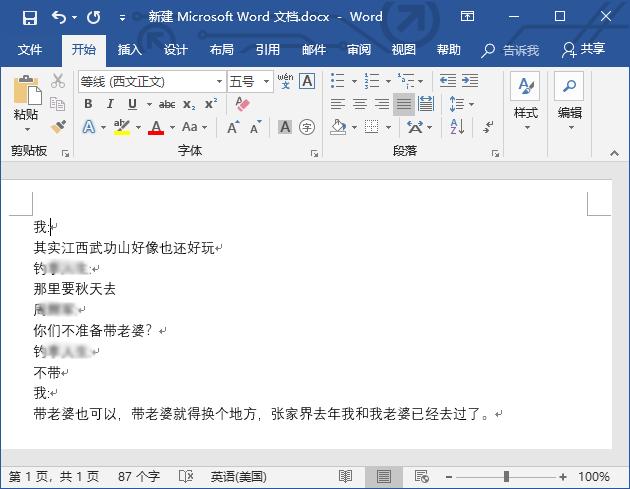630x489 pixels.
Task: Apply character shading (gray A)
Action: [285, 127]
